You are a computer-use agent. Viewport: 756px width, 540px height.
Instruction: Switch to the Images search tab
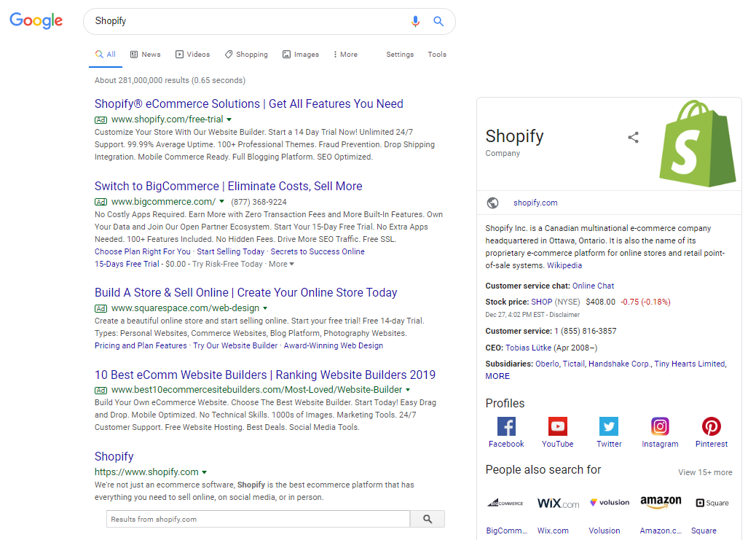tap(301, 54)
